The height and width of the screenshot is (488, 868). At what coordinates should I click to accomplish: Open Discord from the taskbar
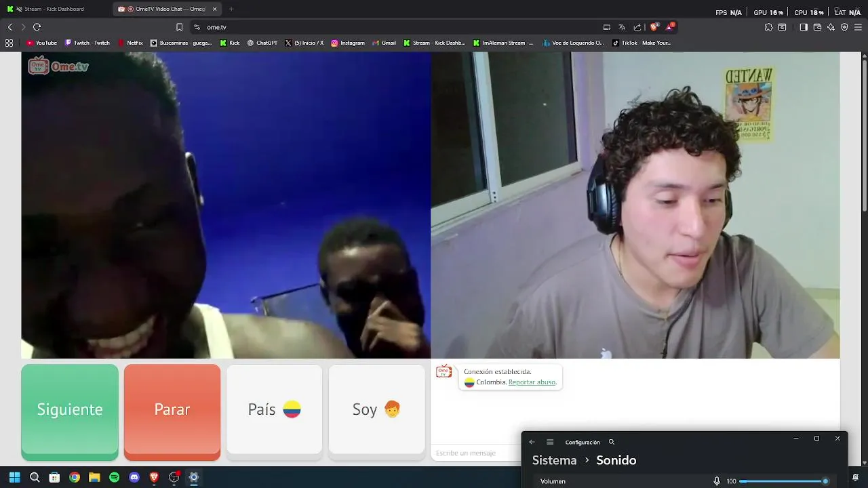(x=134, y=477)
